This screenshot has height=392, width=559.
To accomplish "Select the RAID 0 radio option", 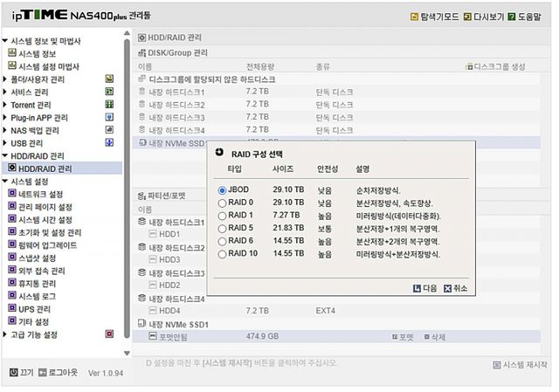I will pyautogui.click(x=223, y=203).
